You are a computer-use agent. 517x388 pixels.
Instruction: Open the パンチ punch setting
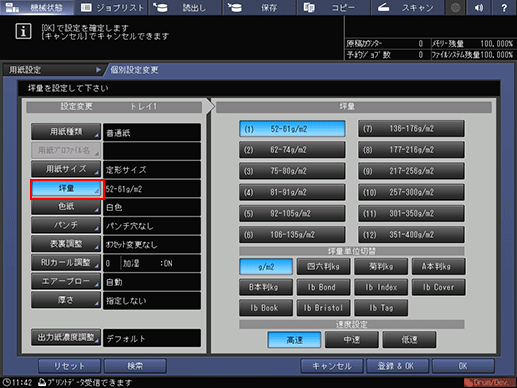click(x=66, y=225)
